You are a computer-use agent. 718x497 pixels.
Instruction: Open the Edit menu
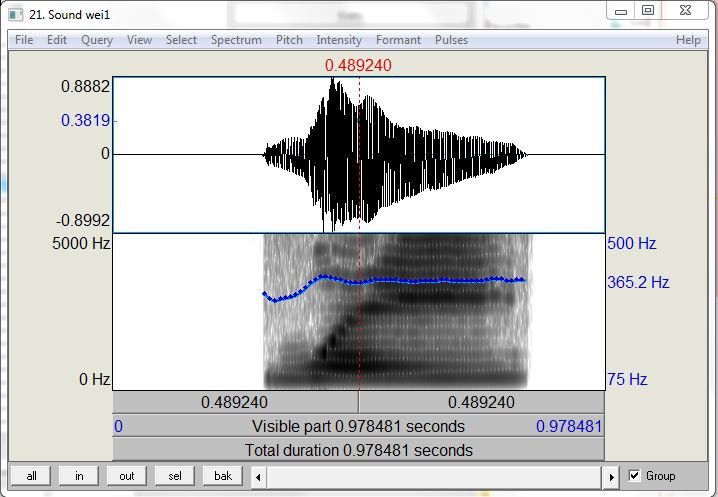(x=57, y=40)
